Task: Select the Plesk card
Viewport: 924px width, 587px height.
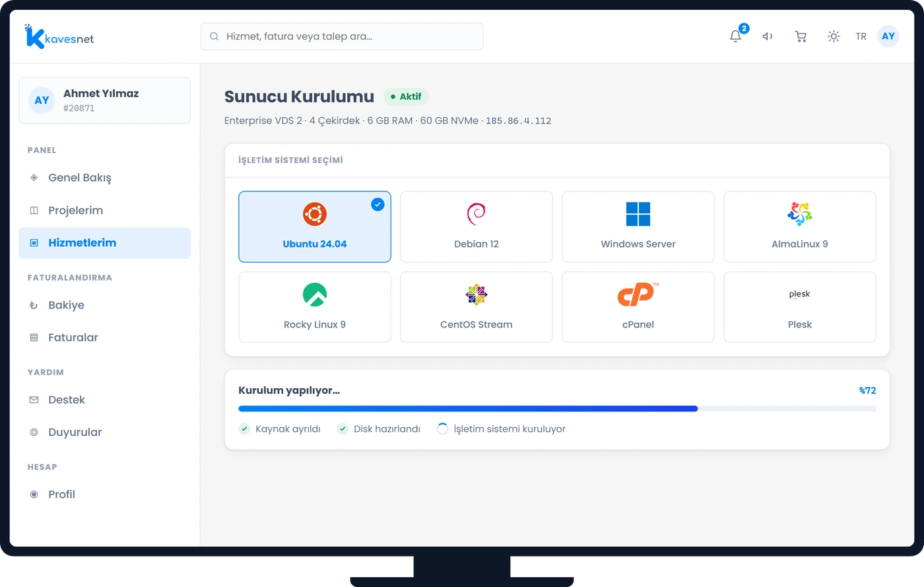Action: click(x=800, y=307)
